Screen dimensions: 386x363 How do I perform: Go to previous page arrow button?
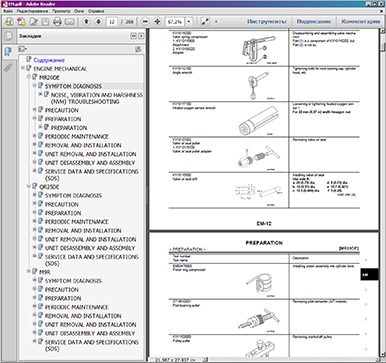[86, 22]
